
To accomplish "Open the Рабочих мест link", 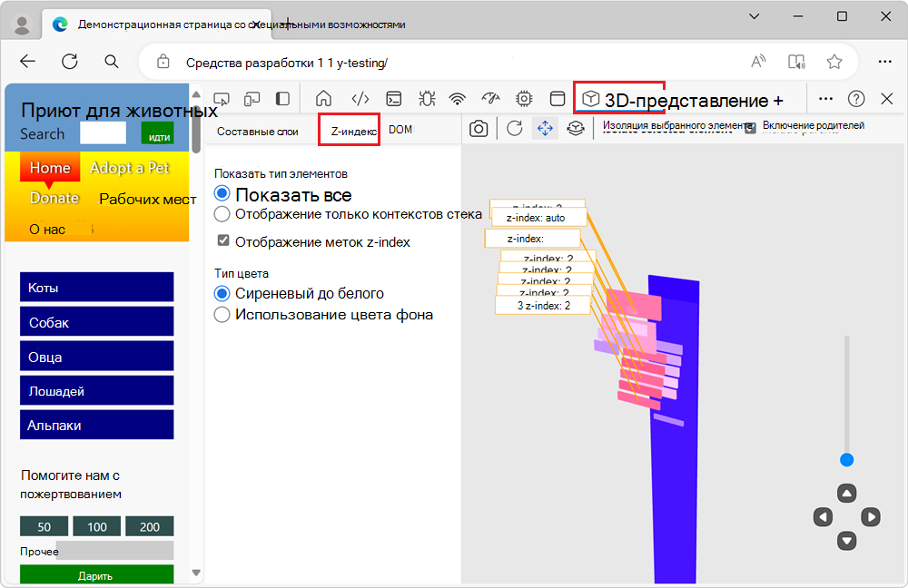I will [148, 199].
